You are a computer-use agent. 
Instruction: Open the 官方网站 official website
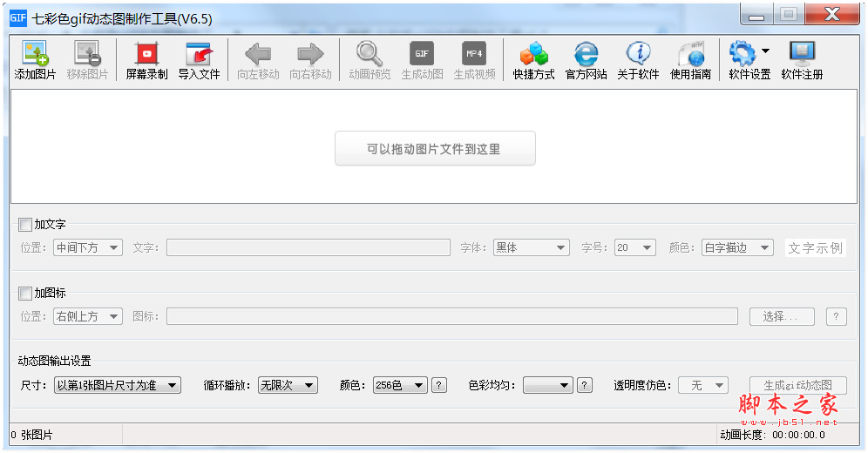(587, 60)
